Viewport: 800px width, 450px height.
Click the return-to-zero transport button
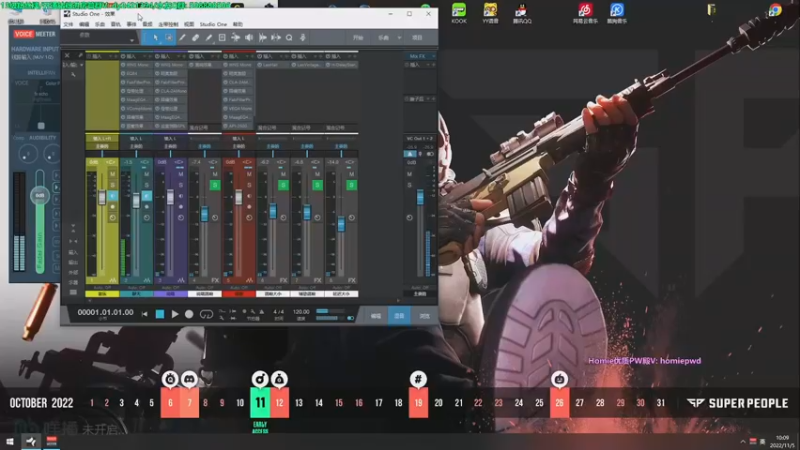click(x=144, y=314)
